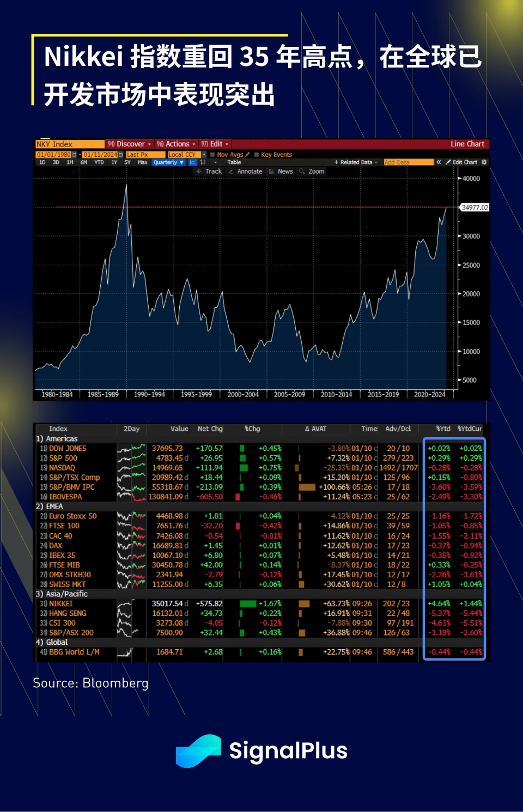
Task: Enable the Key Events checkbox
Action: click(257, 155)
